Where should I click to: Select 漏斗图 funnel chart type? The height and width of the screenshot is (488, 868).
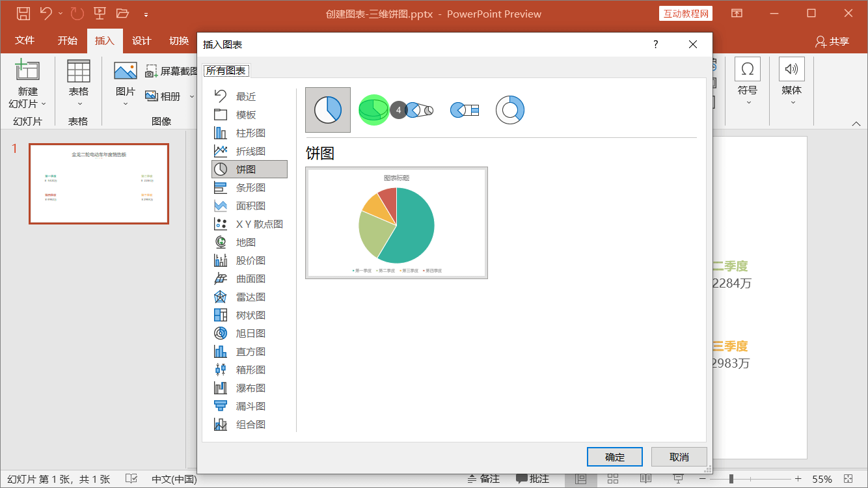click(249, 406)
